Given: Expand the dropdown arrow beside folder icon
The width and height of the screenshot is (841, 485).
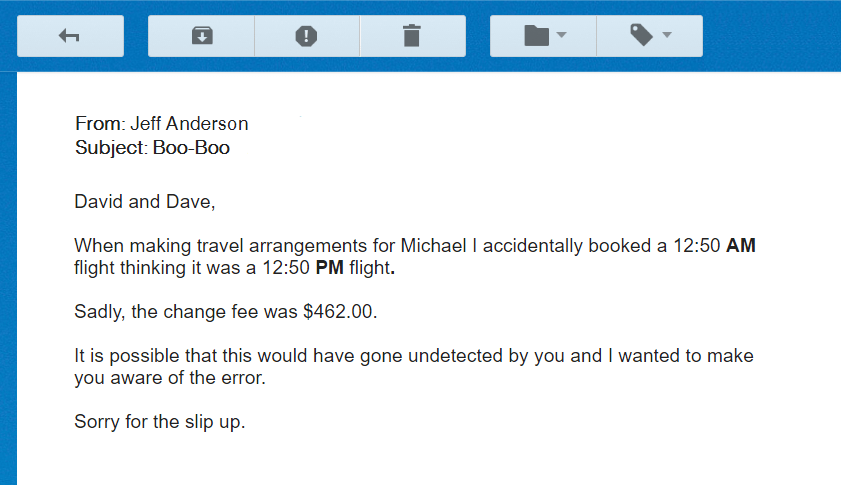Looking at the screenshot, I should tap(562, 36).
